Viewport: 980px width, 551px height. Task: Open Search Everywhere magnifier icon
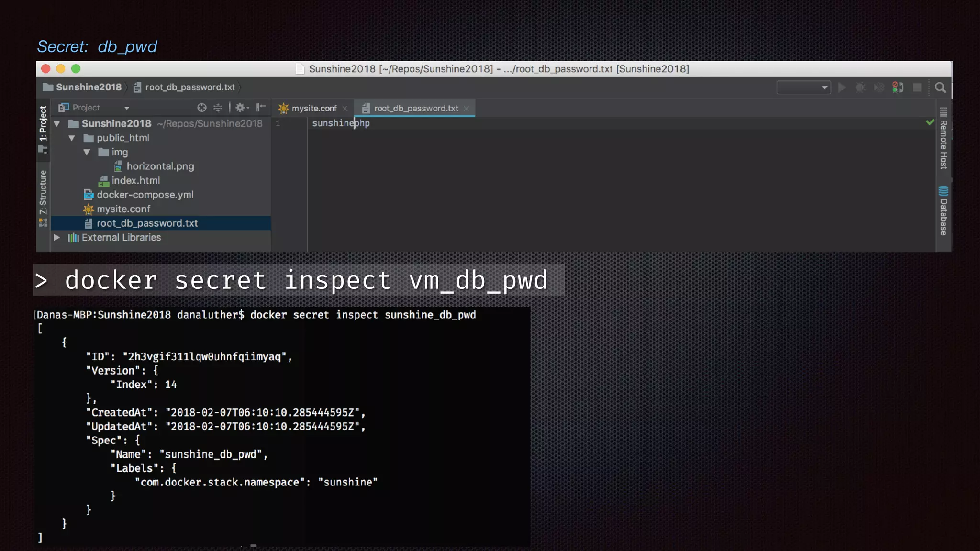point(940,88)
